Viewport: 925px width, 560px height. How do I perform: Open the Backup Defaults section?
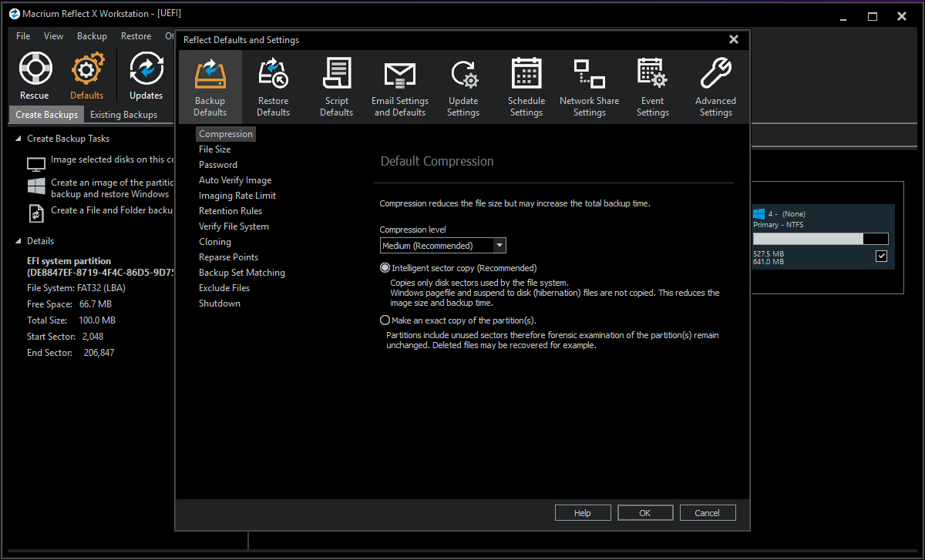tap(210, 87)
